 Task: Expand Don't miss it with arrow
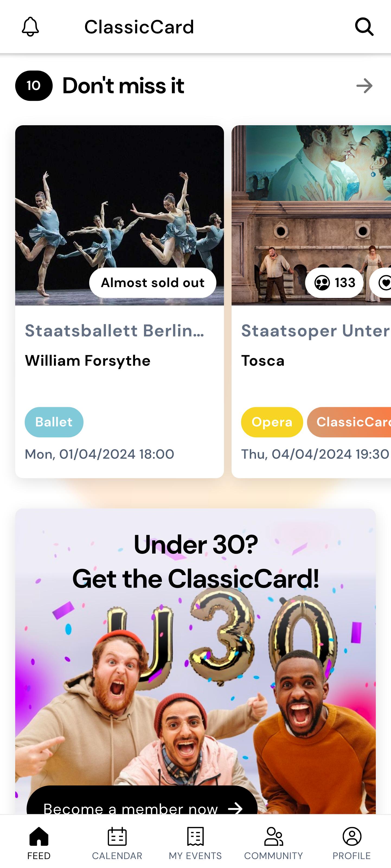[x=364, y=86]
